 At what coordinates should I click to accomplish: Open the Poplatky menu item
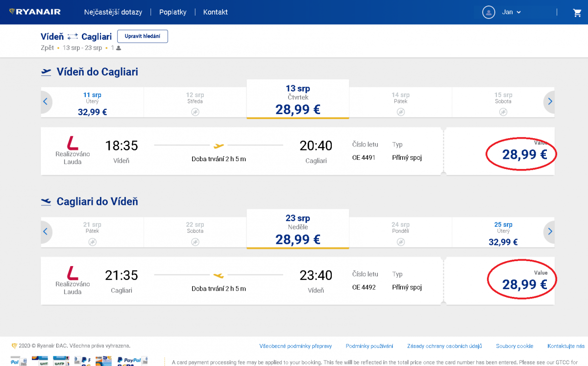(172, 12)
